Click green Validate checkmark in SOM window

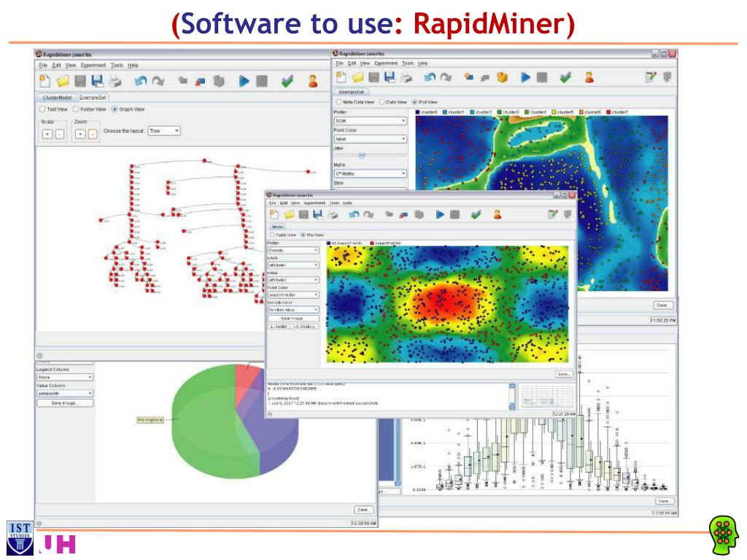[565, 77]
